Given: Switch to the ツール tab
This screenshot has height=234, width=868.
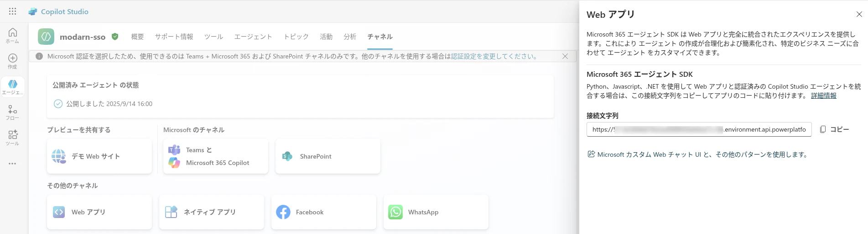Looking at the screenshot, I should (213, 37).
